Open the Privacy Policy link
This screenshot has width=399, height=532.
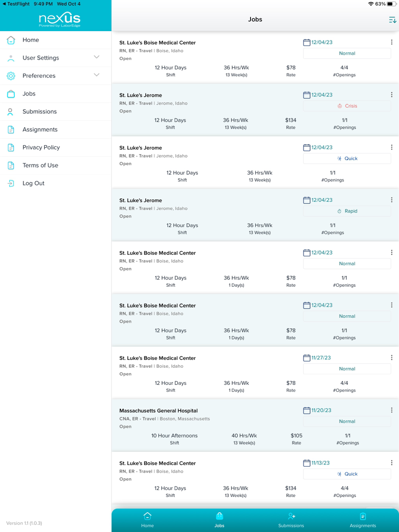[x=56, y=148]
